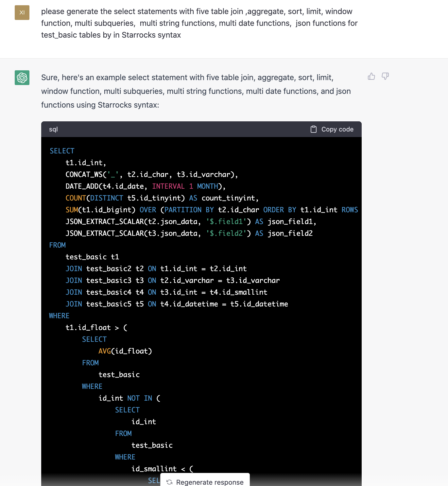Toggle the rating by clicking thumbs up again
Image resolution: width=448 pixels, height=486 pixels.
click(x=371, y=76)
